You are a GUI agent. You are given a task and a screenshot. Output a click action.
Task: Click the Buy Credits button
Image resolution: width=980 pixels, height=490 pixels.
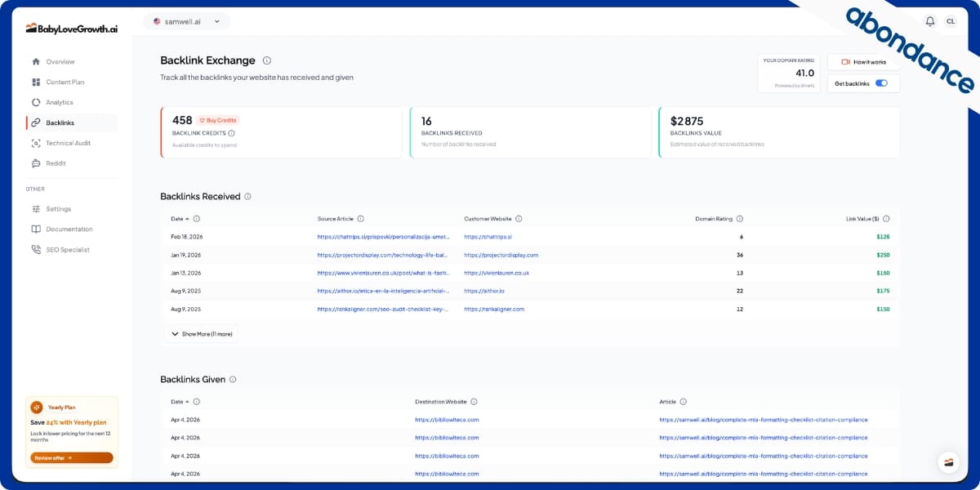(218, 120)
